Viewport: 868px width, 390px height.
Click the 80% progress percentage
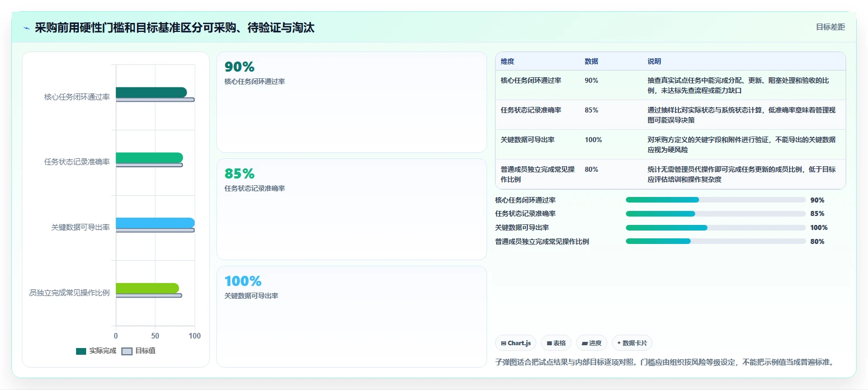[817, 242]
